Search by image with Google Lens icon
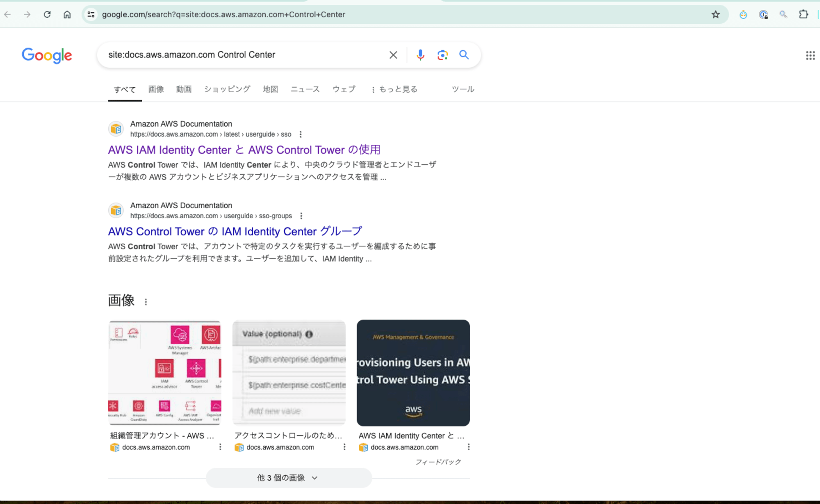The height and width of the screenshot is (504, 820). (442, 55)
